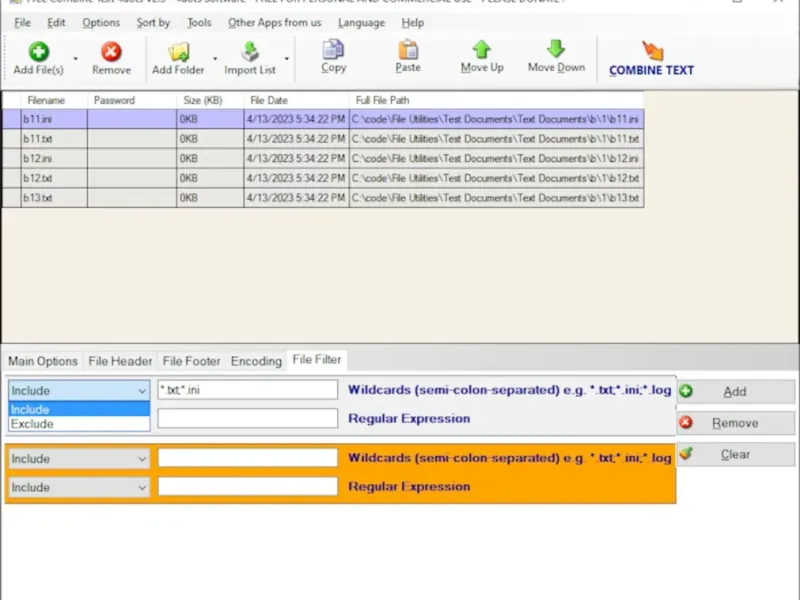Click the green Add File(s) icon
Image resolution: width=800 pixels, height=600 pixels.
[39, 52]
